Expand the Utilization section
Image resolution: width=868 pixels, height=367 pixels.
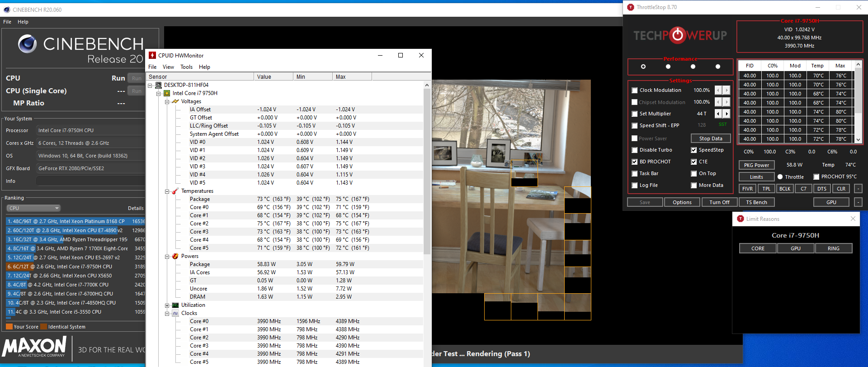click(x=167, y=305)
